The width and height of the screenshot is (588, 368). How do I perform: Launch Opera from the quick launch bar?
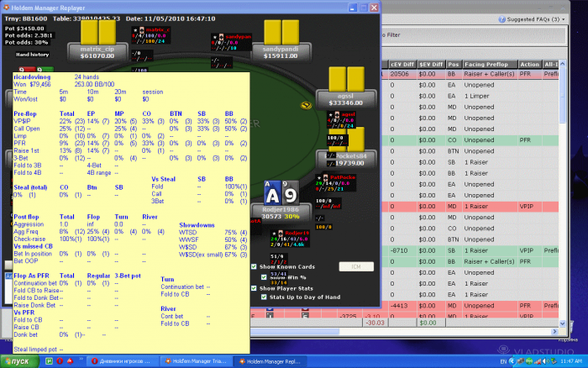tap(60, 361)
